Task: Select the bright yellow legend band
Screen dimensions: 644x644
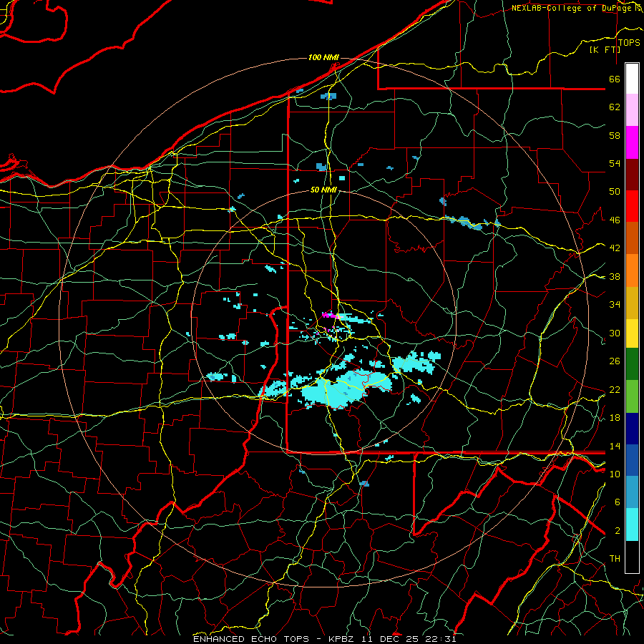Action: [x=632, y=333]
